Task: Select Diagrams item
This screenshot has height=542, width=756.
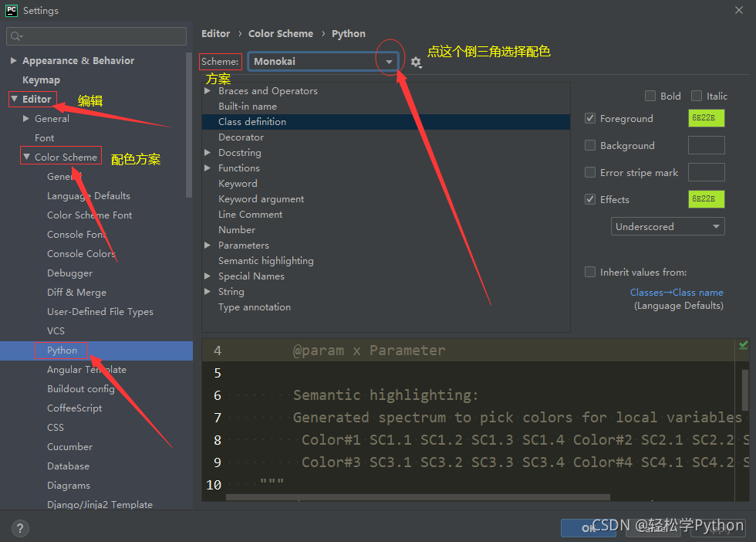Action: pos(69,486)
